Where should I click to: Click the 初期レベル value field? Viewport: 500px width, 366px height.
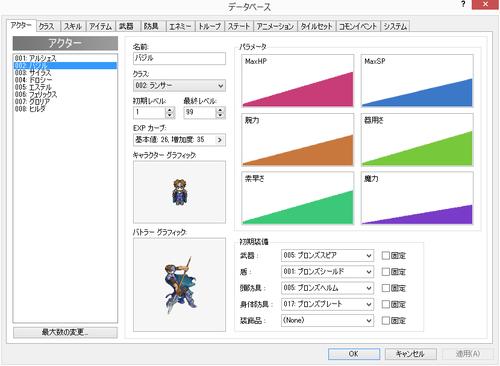(x=149, y=113)
